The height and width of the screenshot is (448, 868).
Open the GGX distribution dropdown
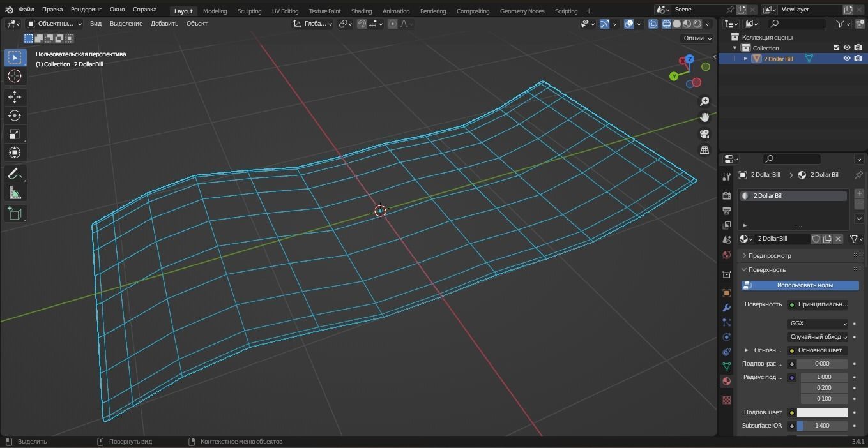click(818, 324)
